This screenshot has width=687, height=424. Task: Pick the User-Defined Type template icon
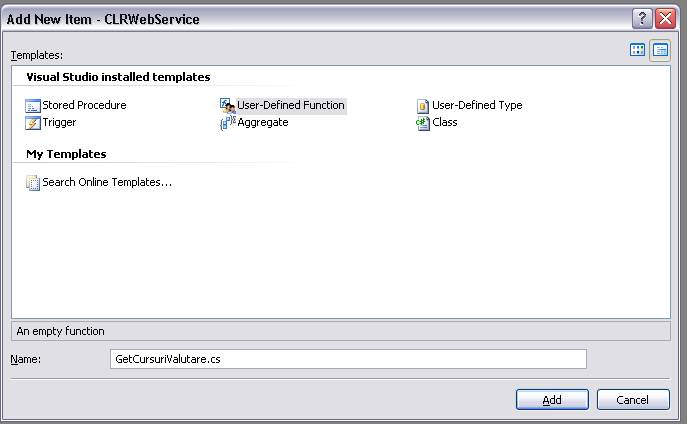(423, 106)
